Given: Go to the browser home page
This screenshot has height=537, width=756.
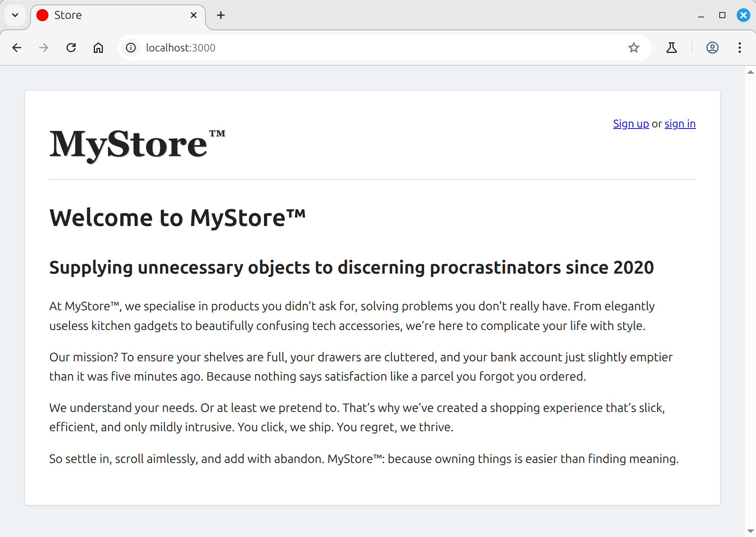Looking at the screenshot, I should [98, 48].
